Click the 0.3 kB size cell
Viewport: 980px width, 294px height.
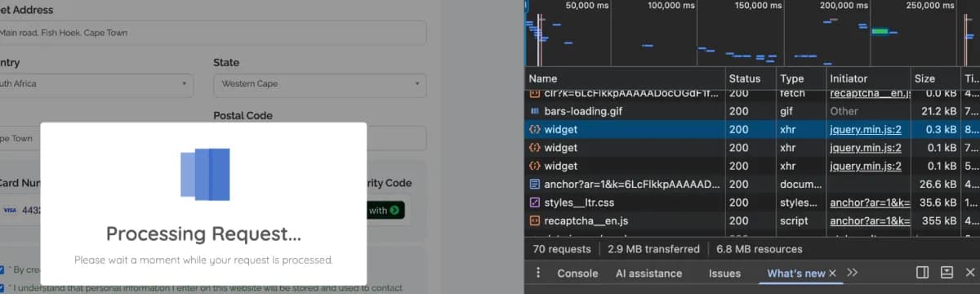click(942, 129)
